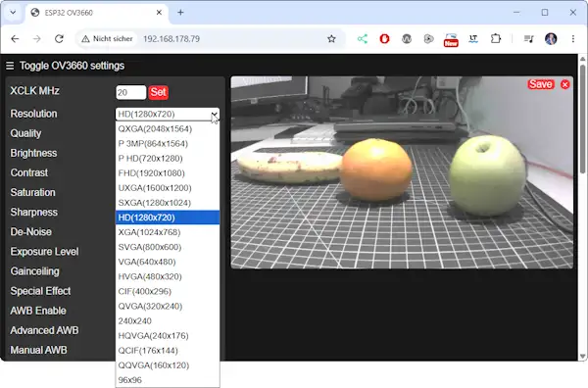Click the camera stream image
This screenshot has width=588, height=388.
(402, 172)
